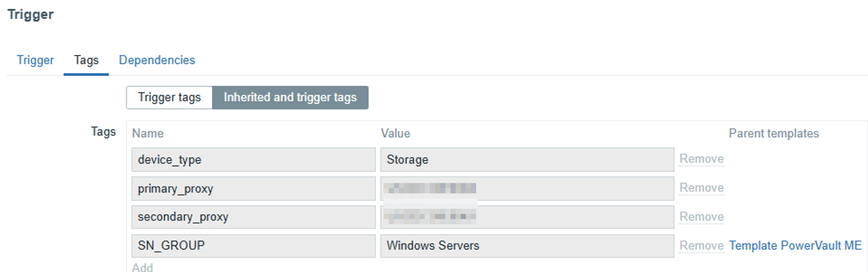868x272 pixels.
Task: Click the primary_proxy name field
Action: pyautogui.click(x=254, y=189)
